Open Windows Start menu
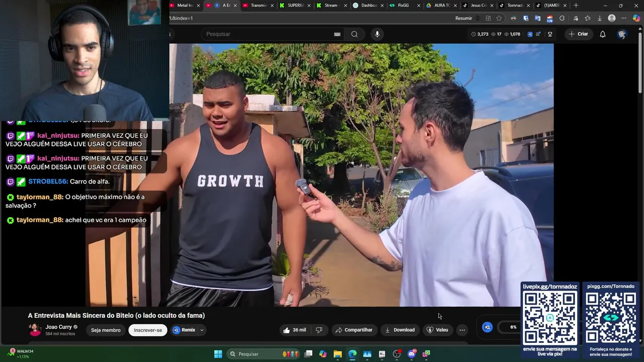The width and height of the screenshot is (644, 362). [218, 354]
